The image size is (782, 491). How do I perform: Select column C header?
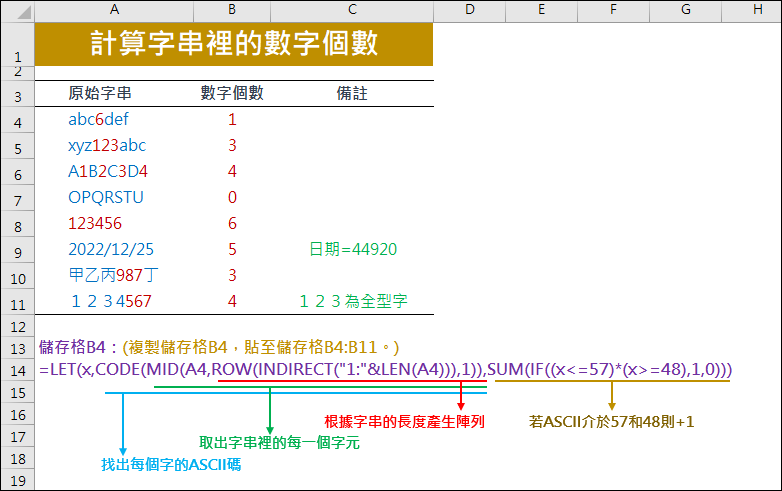pyautogui.click(x=352, y=11)
